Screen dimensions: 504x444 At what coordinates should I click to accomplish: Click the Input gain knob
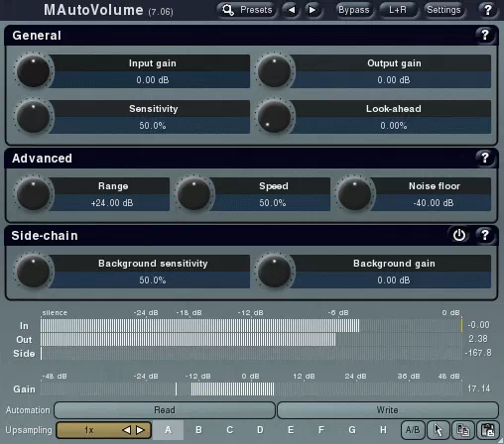point(33,71)
